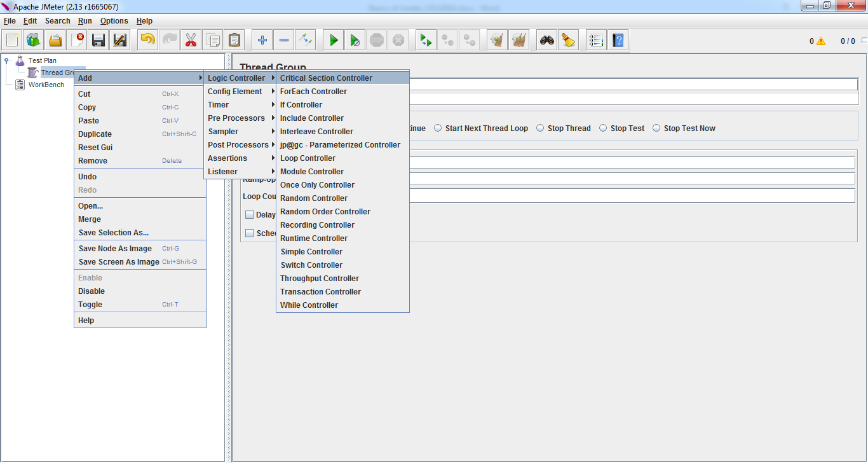Expand the Listener submenu
868x463 pixels.
pos(240,172)
